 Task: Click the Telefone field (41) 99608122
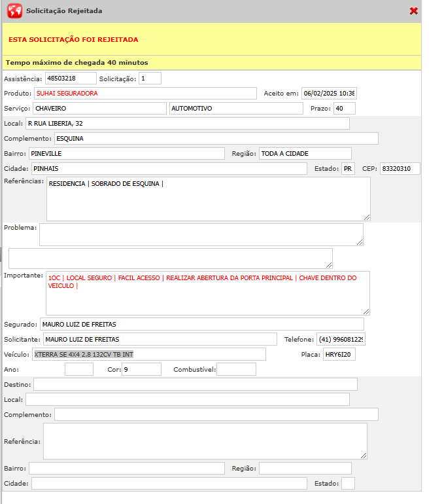click(341, 340)
